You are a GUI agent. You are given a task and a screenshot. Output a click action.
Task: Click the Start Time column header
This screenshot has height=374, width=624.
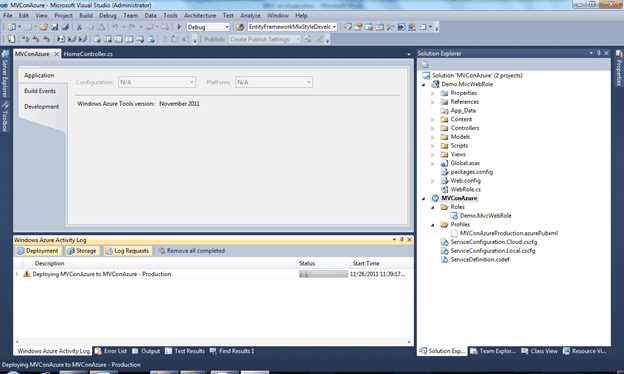click(381, 263)
